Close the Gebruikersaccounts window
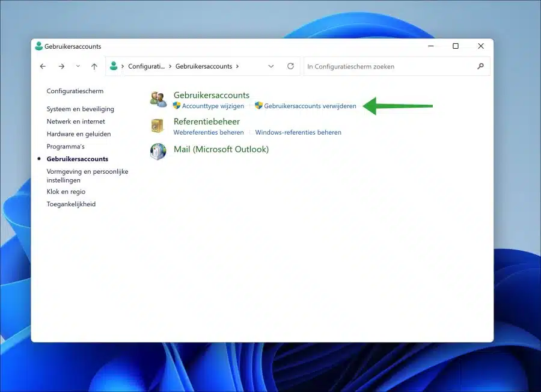The height and width of the screenshot is (392, 541). tap(481, 46)
